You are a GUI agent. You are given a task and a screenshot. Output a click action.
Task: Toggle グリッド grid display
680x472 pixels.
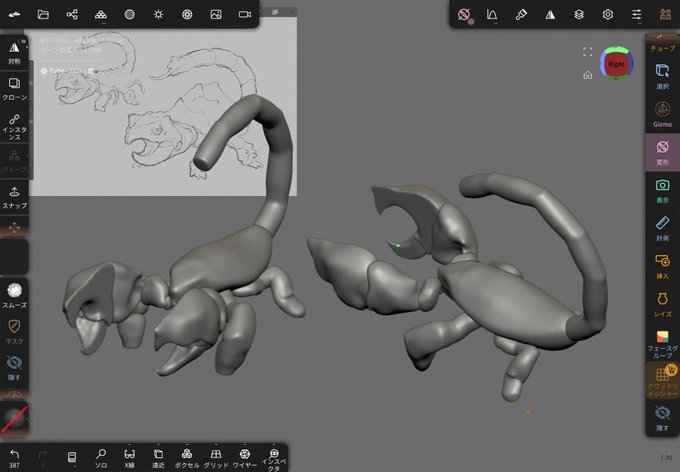tap(216, 458)
